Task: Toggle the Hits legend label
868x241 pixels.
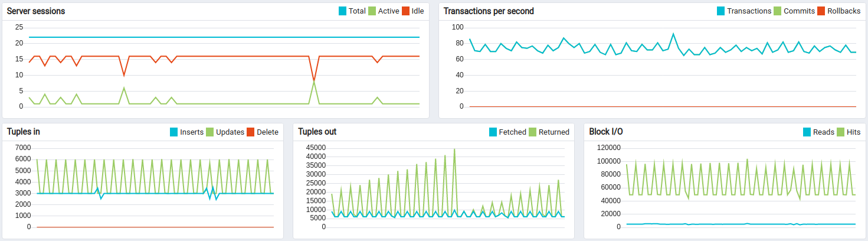Action: (853, 132)
